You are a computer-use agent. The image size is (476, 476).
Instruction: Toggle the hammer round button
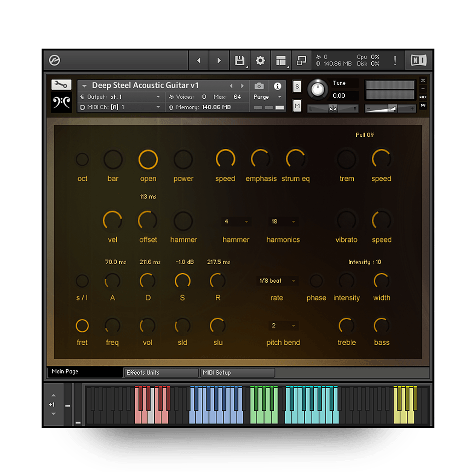(x=183, y=220)
